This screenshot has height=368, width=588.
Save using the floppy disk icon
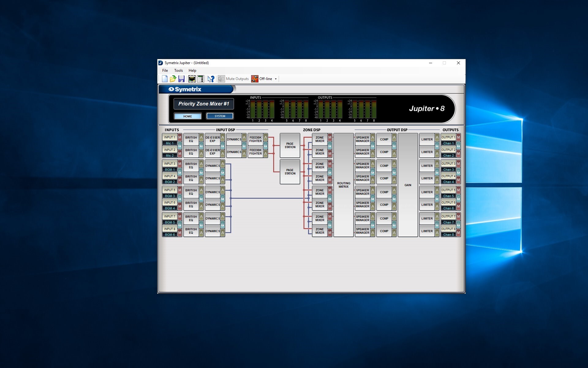point(181,79)
